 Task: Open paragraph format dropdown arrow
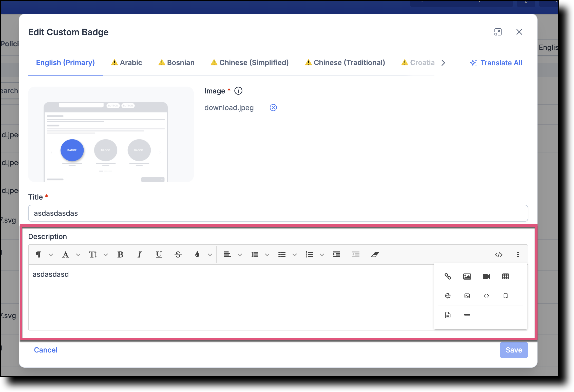pos(51,255)
